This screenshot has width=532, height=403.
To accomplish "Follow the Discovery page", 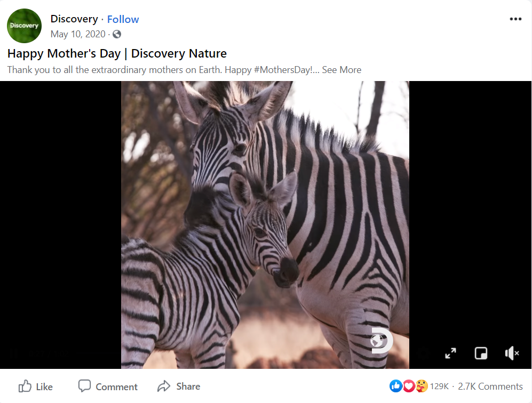I will [x=123, y=19].
